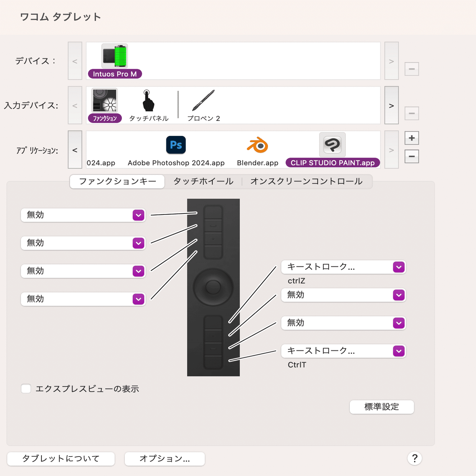Click the オプション... button
This screenshot has width=476, height=476.
click(164, 458)
